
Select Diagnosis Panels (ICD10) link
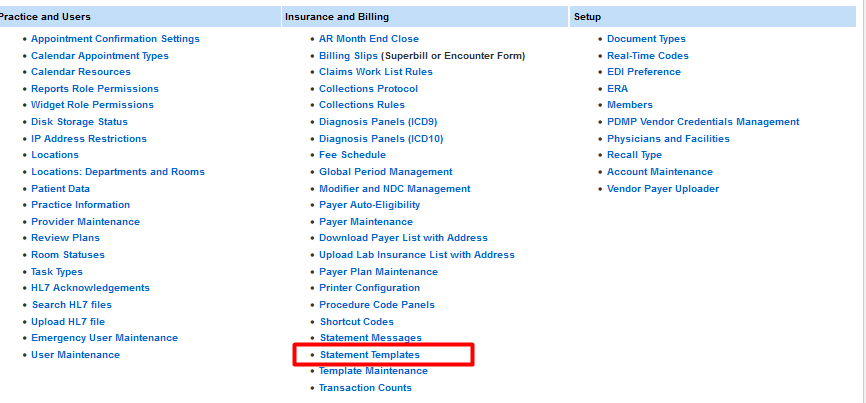pos(380,139)
